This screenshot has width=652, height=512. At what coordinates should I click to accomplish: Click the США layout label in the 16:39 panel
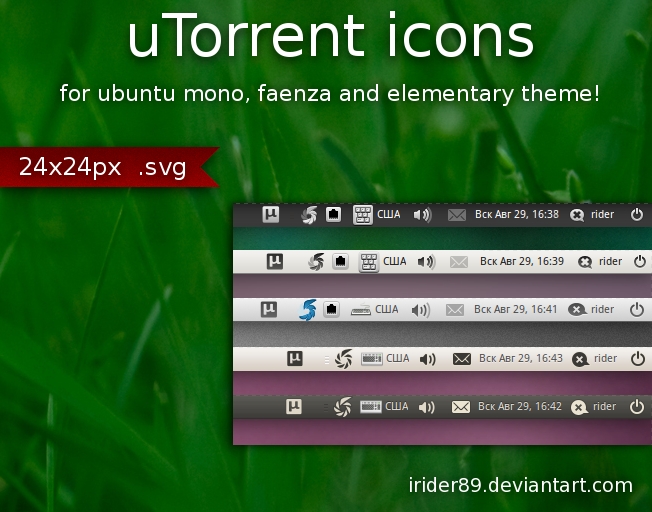(394, 262)
